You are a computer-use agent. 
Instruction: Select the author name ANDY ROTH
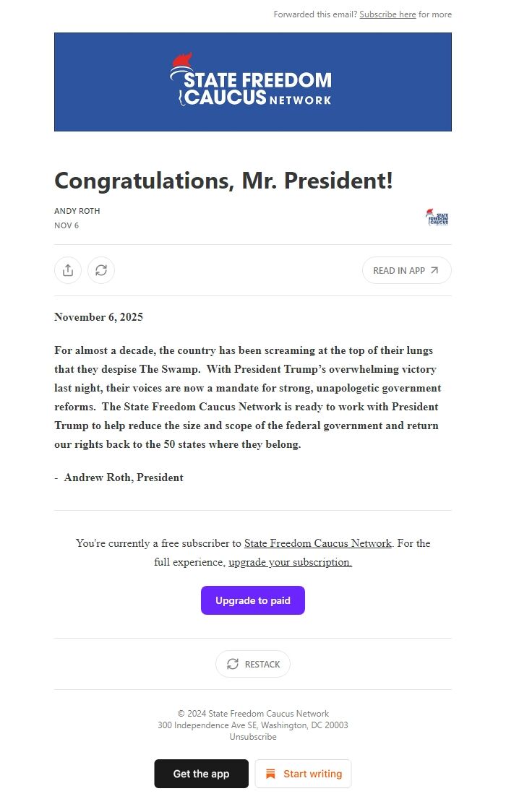click(x=77, y=210)
